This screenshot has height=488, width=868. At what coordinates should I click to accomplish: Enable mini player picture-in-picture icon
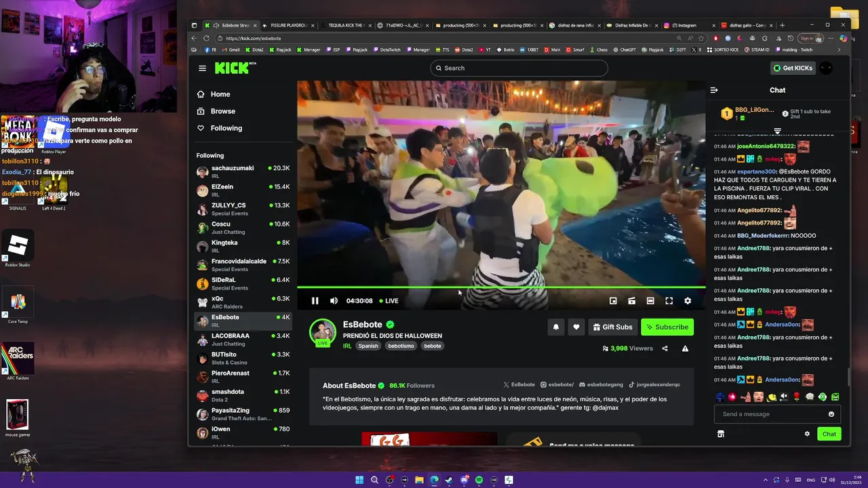coord(613,301)
